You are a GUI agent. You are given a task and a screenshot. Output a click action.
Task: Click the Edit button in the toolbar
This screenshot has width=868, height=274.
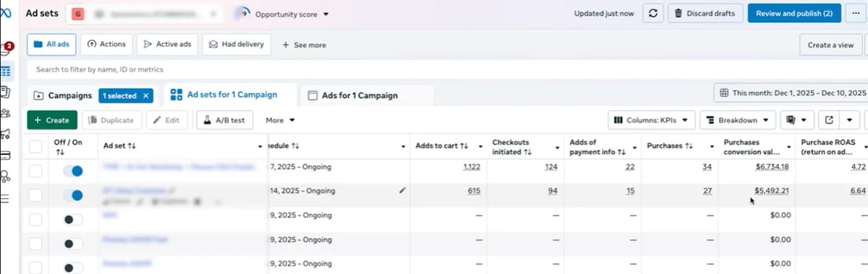(x=167, y=120)
